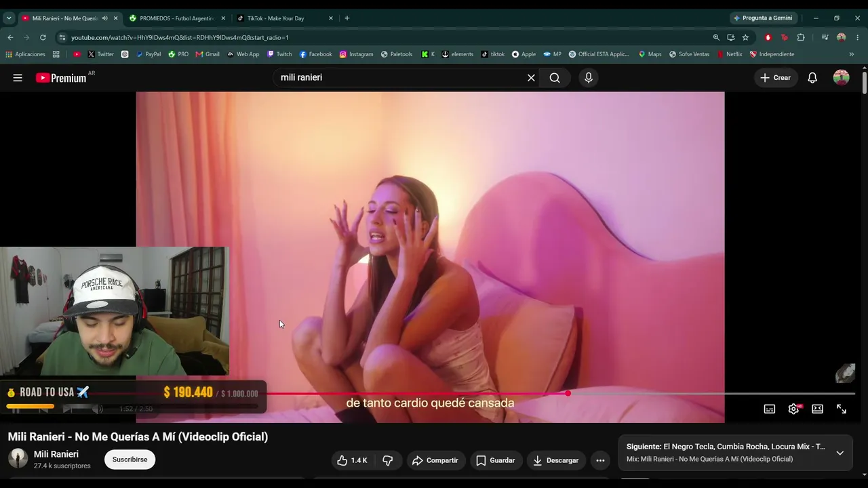Open Facebook bookmark
The height and width of the screenshot is (488, 868).
316,54
